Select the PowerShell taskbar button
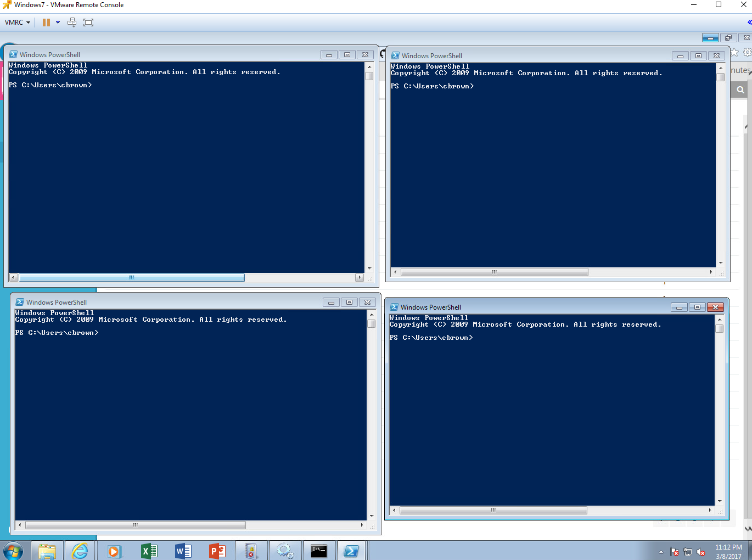This screenshot has width=752, height=560. click(351, 551)
